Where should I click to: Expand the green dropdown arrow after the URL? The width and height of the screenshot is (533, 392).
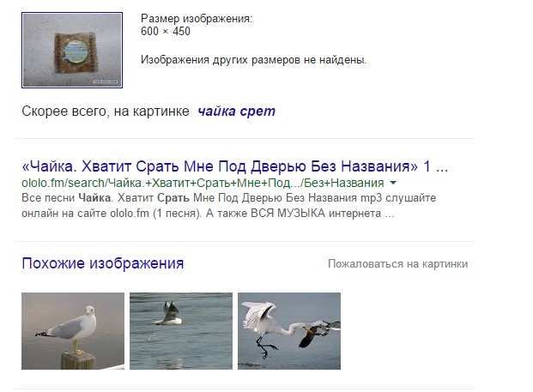pos(393,183)
